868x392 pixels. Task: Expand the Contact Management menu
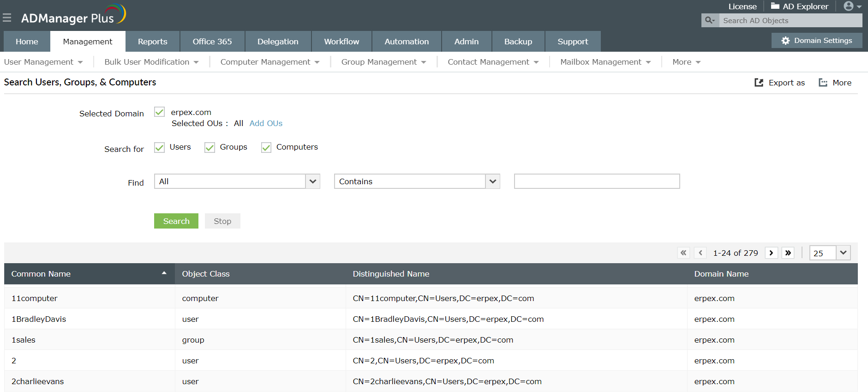[493, 62]
